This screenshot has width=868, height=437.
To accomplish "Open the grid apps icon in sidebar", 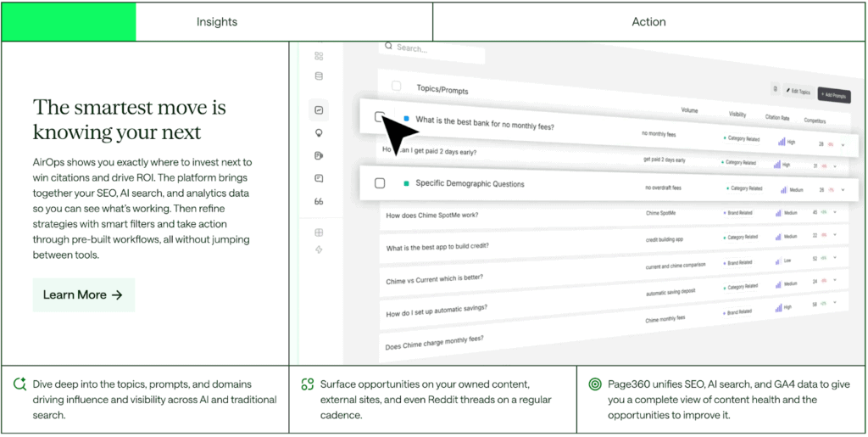I will click(x=319, y=56).
